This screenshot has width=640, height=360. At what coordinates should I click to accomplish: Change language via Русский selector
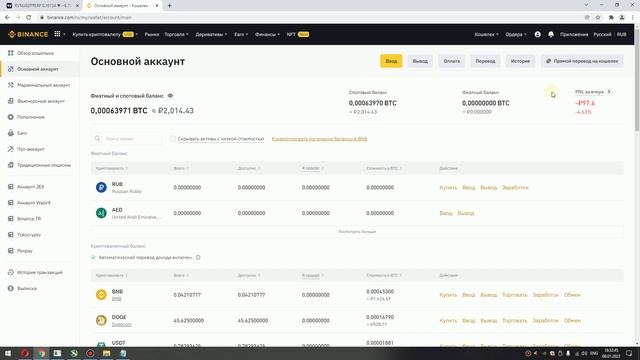click(x=602, y=34)
